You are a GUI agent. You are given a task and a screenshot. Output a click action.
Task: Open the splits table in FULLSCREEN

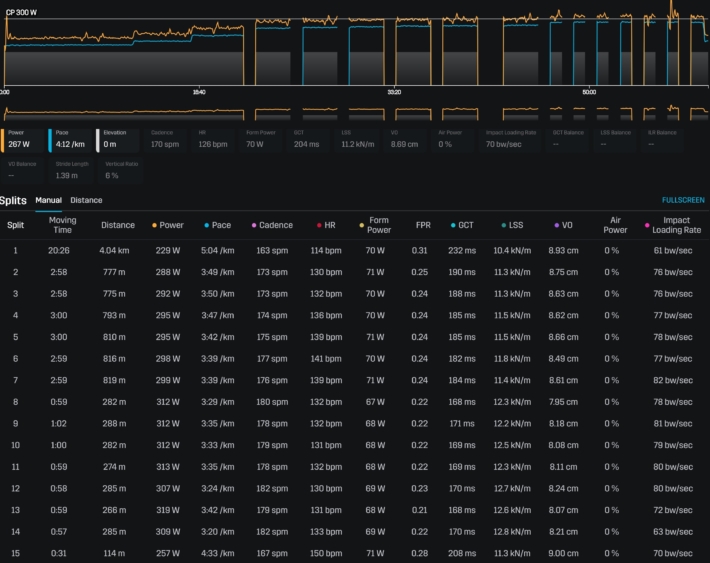[685, 200]
